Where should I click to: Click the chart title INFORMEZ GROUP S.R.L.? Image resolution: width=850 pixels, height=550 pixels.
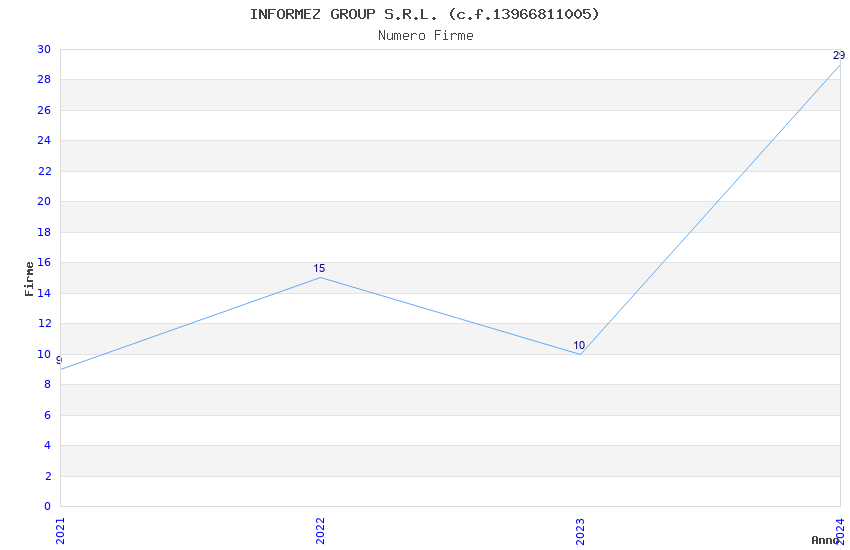pyautogui.click(x=424, y=14)
